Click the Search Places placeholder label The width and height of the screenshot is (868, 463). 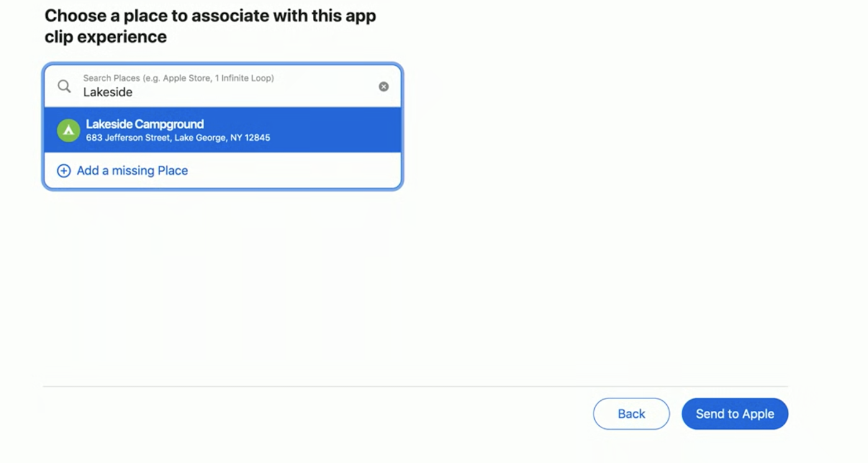[x=179, y=78]
